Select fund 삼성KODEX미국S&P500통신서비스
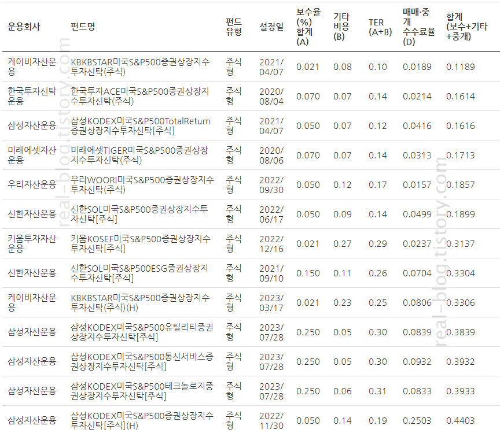Image resolution: width=504 pixels, height=433 pixels. (142, 362)
